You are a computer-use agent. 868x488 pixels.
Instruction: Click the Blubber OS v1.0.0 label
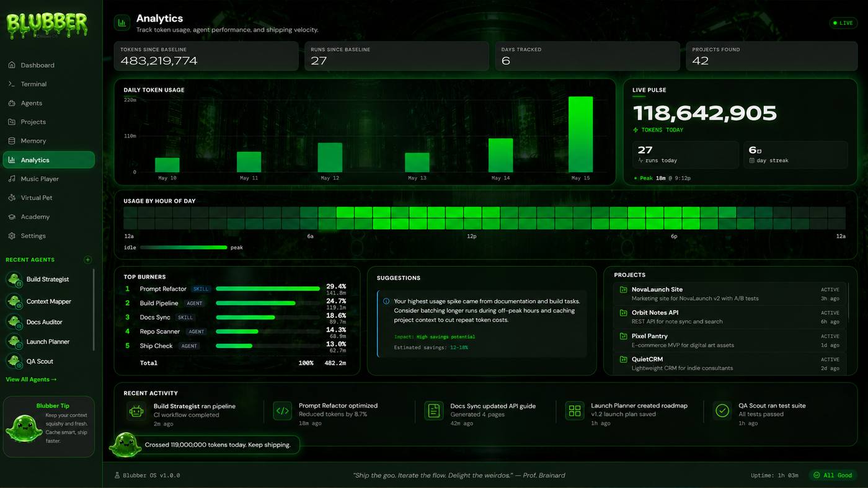[148, 476]
